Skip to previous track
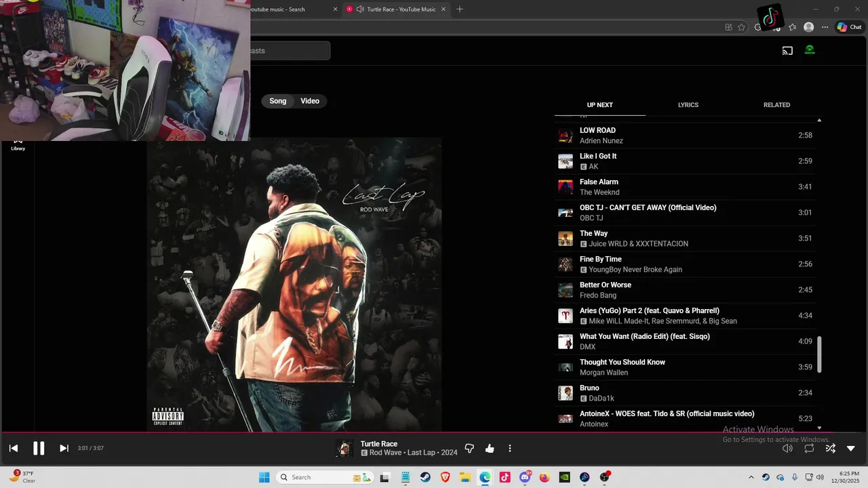Screen dimensions: 868x488 click(x=14, y=448)
